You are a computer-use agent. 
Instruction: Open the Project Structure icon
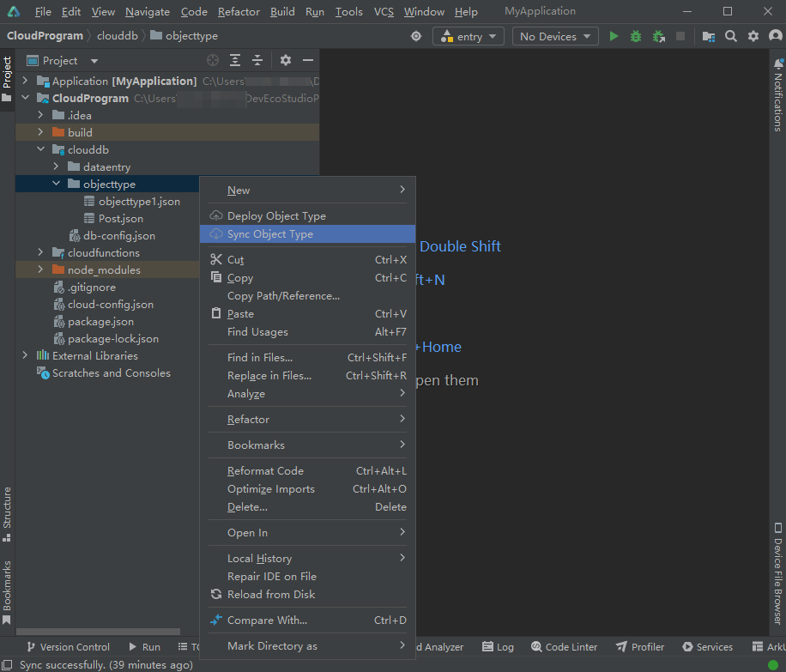point(709,36)
